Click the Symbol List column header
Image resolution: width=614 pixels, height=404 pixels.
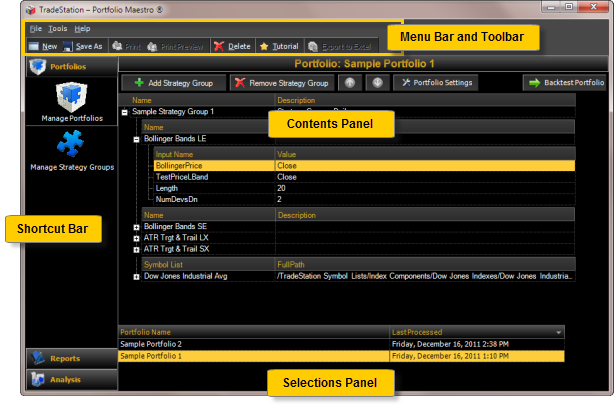pyautogui.click(x=209, y=264)
